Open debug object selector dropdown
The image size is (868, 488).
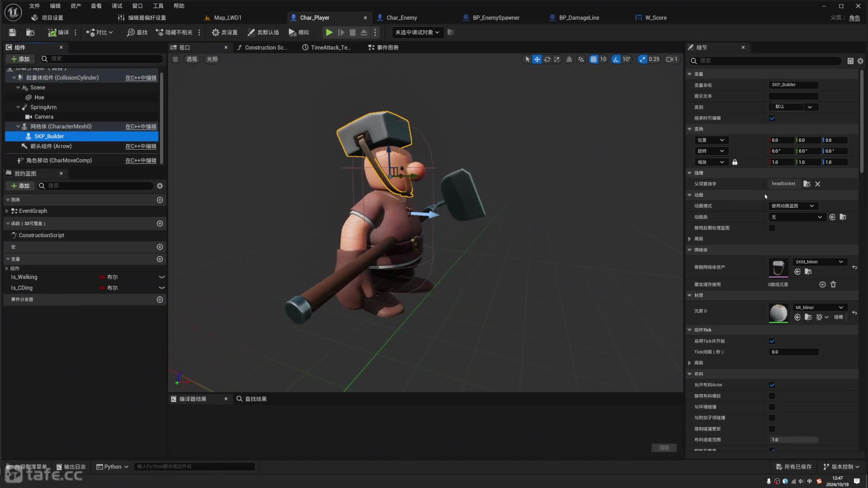[x=417, y=32]
